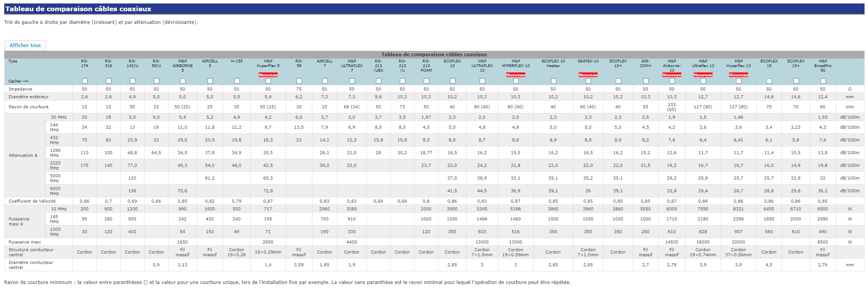Select the M&P ULTRAFLEX 7 checkbox
868x289 pixels.
352,81
